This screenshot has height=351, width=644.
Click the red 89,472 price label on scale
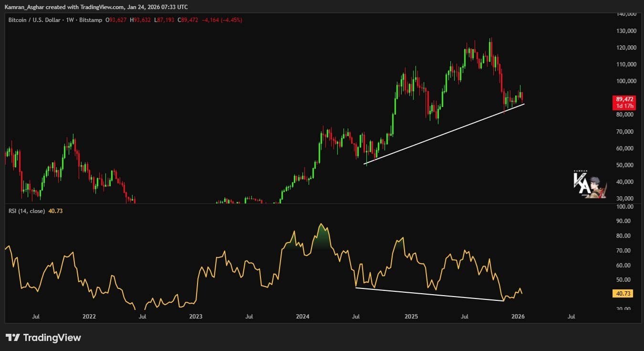[624, 99]
